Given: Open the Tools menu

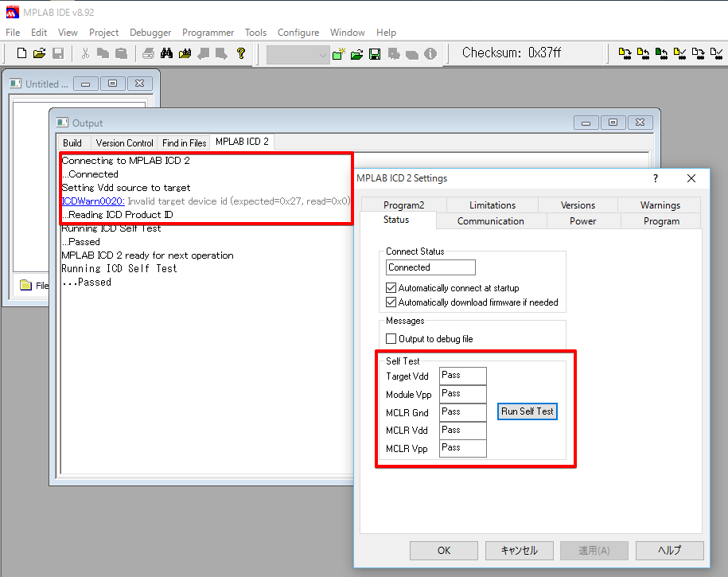Looking at the screenshot, I should click(256, 33).
